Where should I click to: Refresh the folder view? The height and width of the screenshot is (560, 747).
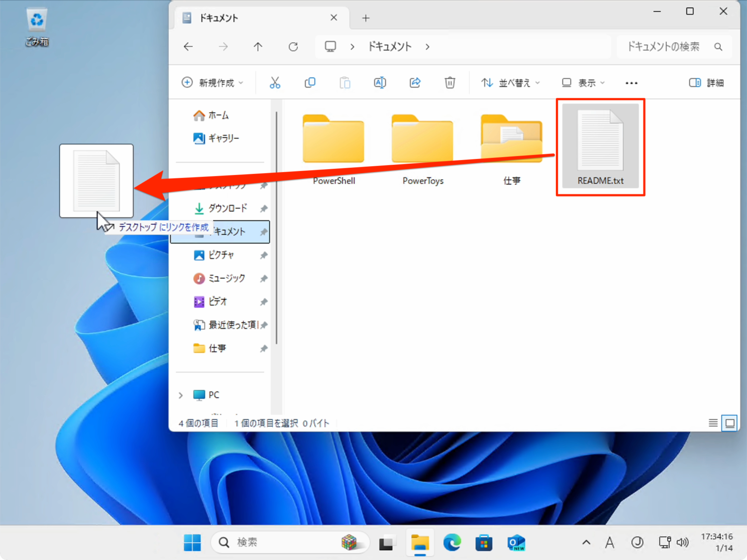(x=293, y=47)
